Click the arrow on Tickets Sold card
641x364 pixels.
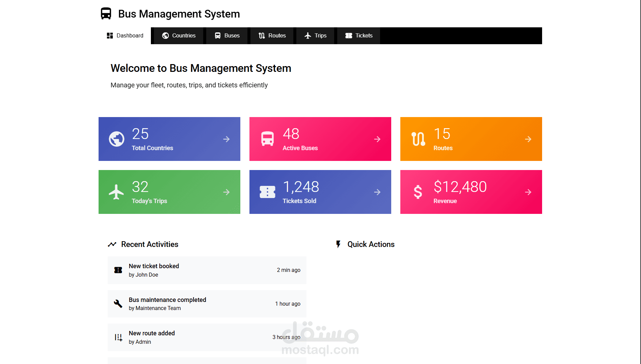point(377,192)
